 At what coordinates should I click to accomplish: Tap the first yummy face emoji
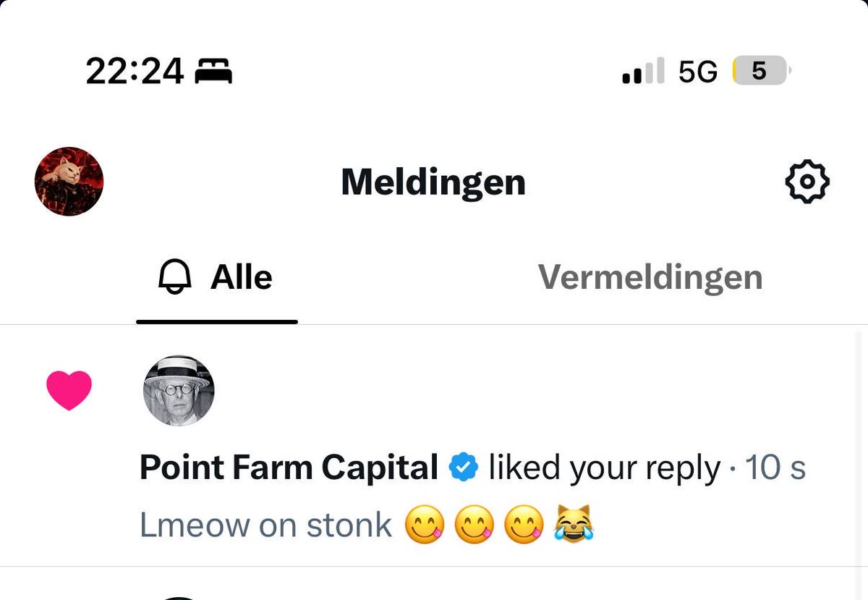point(424,525)
